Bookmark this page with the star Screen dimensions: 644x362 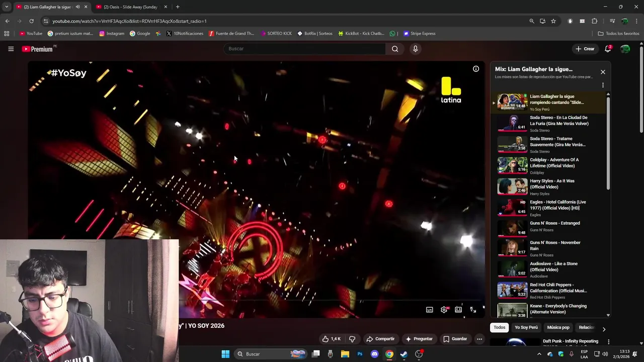pyautogui.click(x=553, y=21)
